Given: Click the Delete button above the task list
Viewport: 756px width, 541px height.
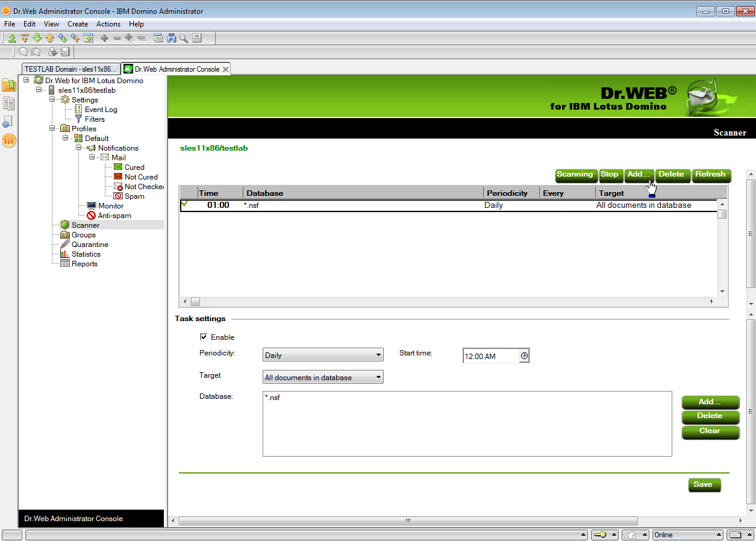Looking at the screenshot, I should tap(673, 175).
